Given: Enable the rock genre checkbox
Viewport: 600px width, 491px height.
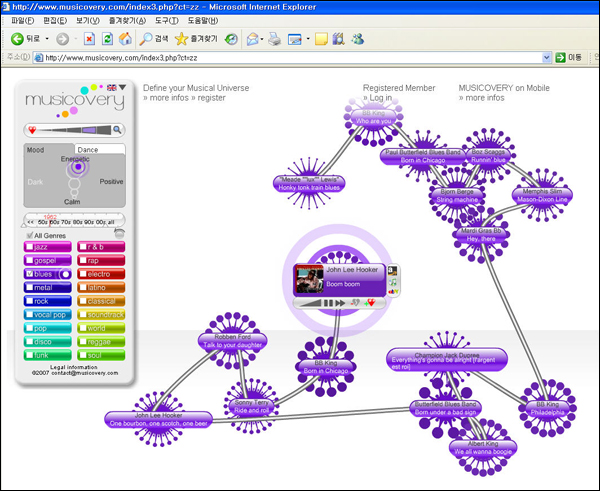Looking at the screenshot, I should (28, 300).
